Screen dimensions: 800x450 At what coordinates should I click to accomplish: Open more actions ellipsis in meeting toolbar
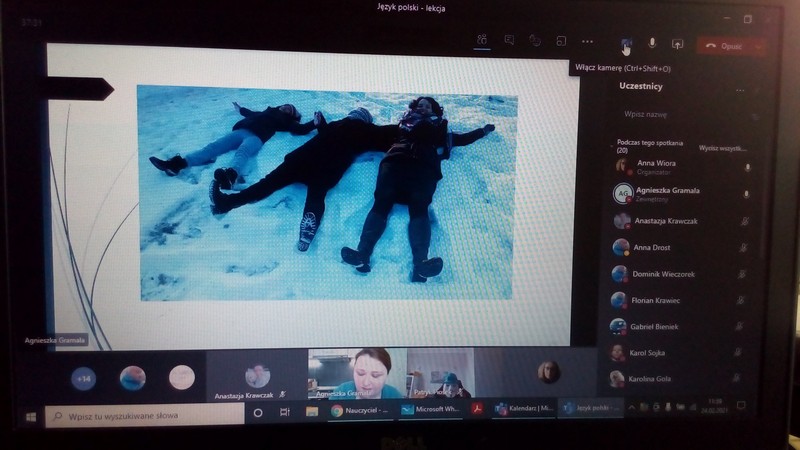(587, 41)
